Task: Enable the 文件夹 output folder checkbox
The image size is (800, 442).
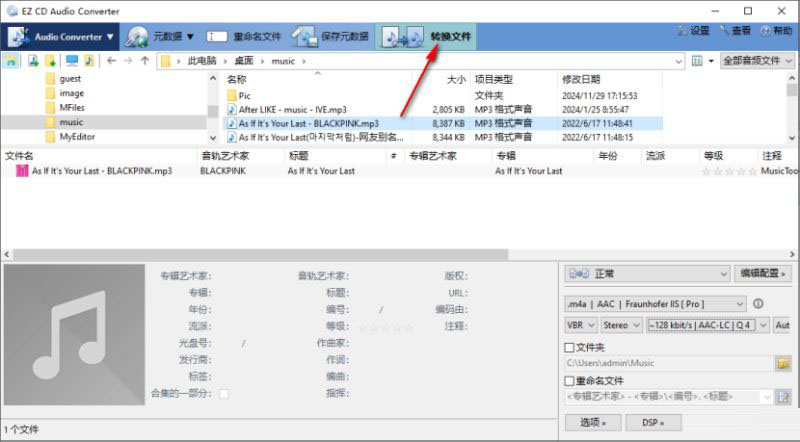Action: 569,348
